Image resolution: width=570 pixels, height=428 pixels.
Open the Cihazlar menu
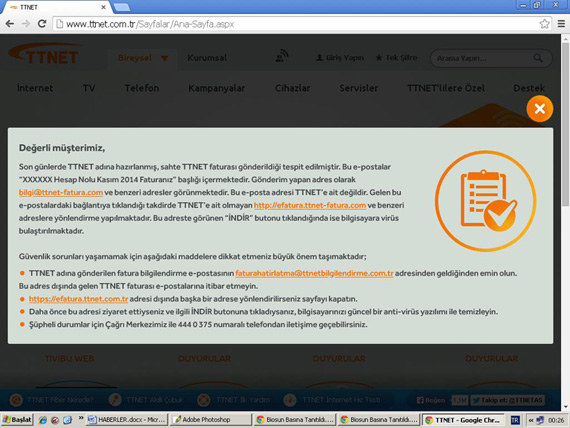coord(292,88)
